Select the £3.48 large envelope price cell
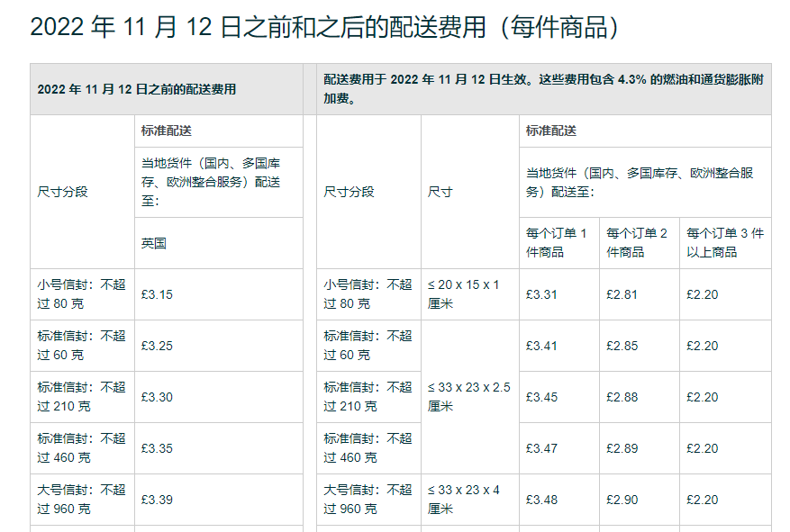 (536, 499)
